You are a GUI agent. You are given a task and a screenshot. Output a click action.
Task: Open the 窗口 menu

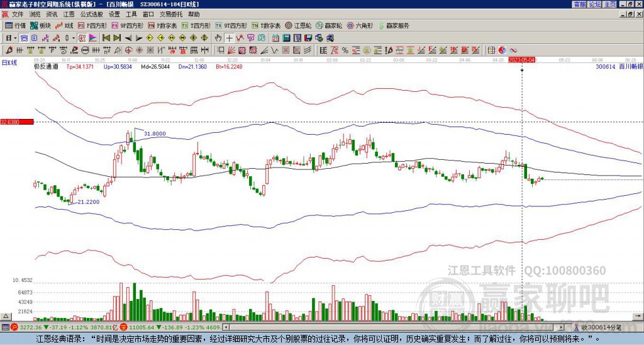click(x=148, y=14)
